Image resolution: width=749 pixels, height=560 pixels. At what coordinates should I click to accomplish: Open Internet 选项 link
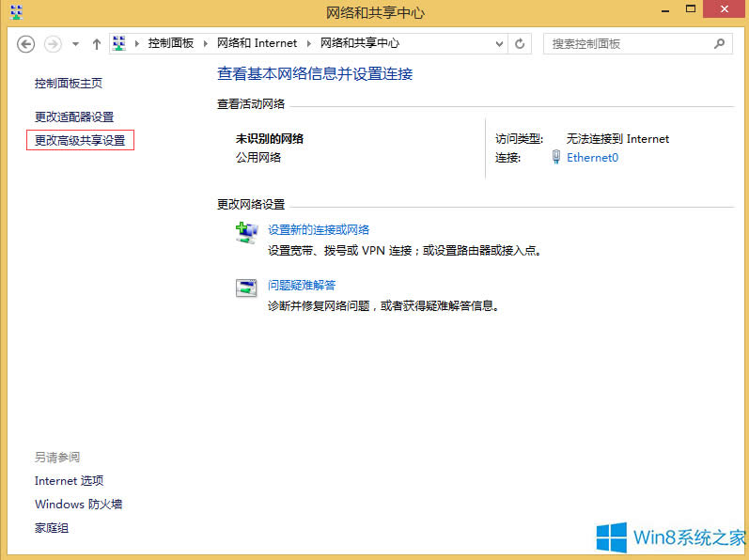tap(69, 480)
